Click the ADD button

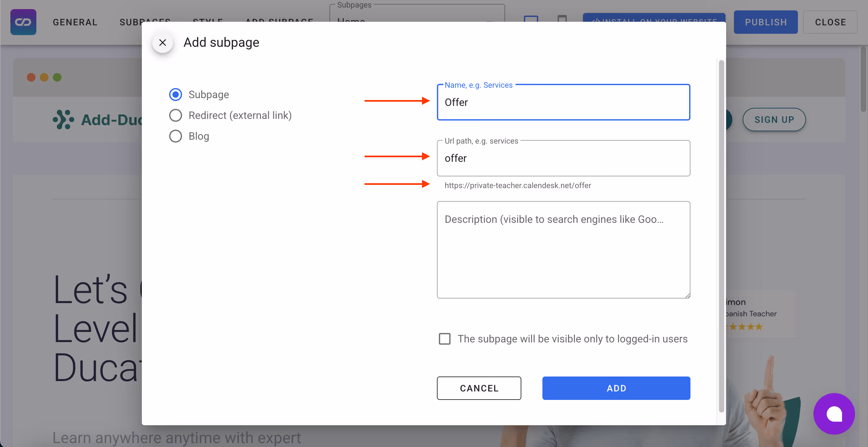click(616, 388)
